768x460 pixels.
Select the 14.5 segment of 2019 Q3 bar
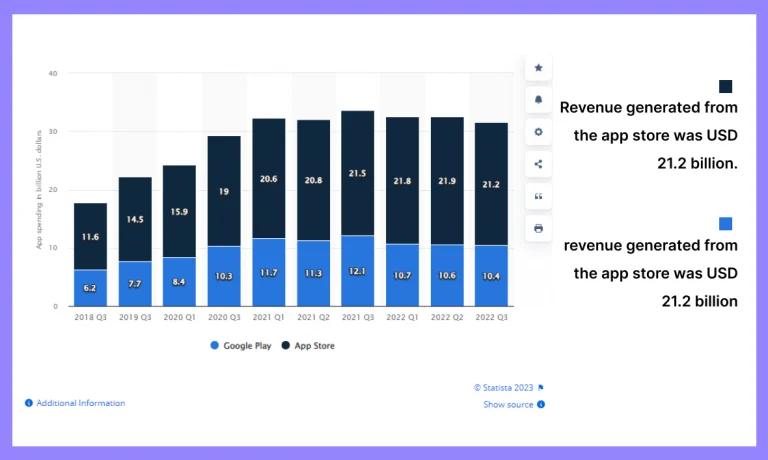pyautogui.click(x=135, y=219)
